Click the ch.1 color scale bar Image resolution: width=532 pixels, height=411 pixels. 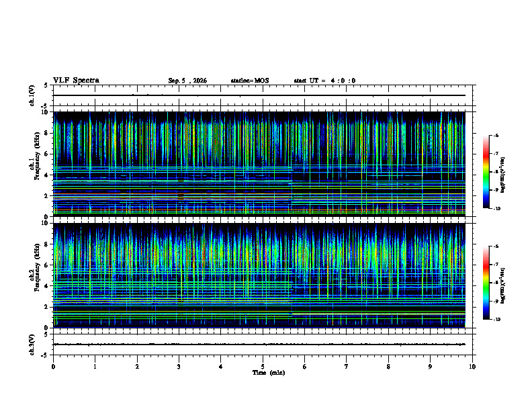486,172
